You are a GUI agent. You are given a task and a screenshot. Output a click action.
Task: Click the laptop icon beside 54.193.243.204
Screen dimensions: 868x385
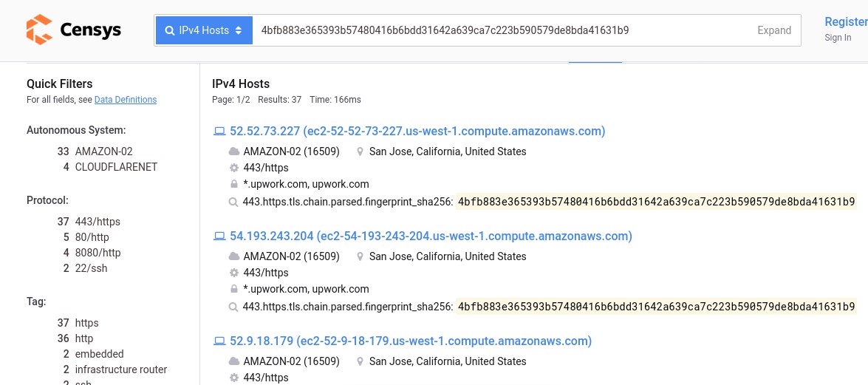tap(219, 236)
